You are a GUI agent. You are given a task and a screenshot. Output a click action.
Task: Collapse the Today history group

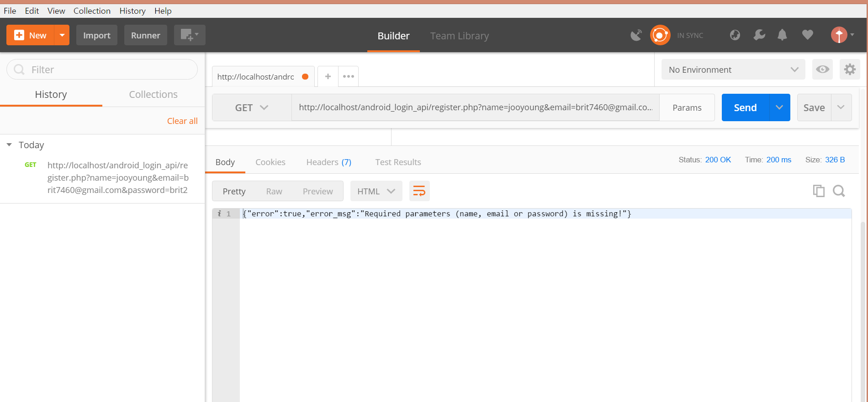point(9,145)
